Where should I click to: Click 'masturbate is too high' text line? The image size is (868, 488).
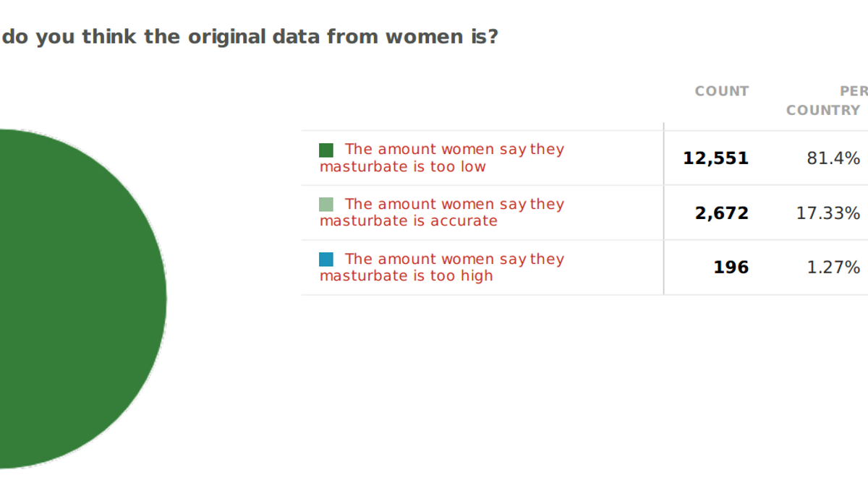406,276
